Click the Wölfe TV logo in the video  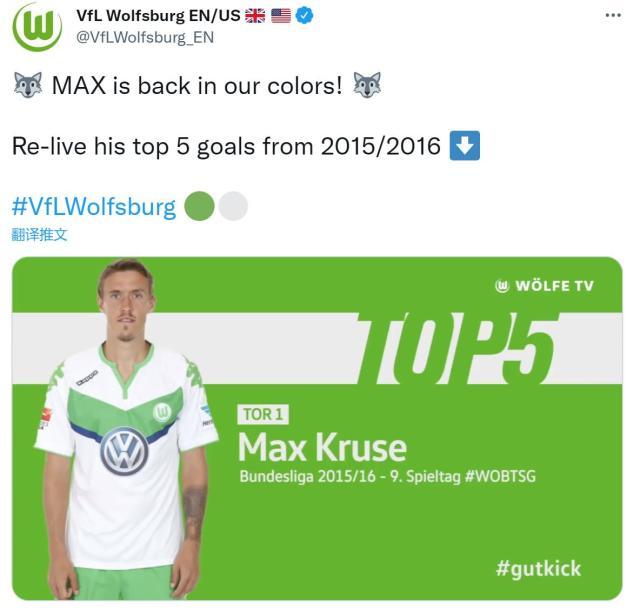544,286
